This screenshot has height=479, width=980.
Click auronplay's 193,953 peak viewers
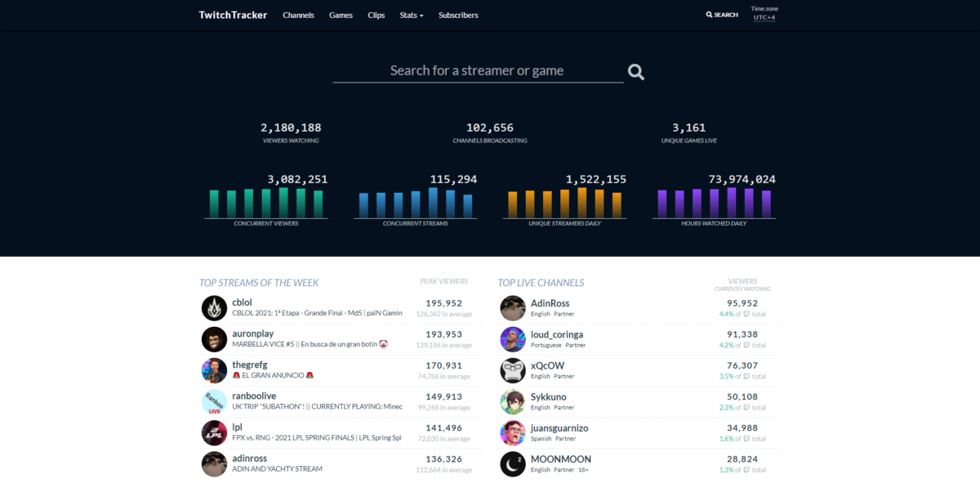tap(444, 334)
